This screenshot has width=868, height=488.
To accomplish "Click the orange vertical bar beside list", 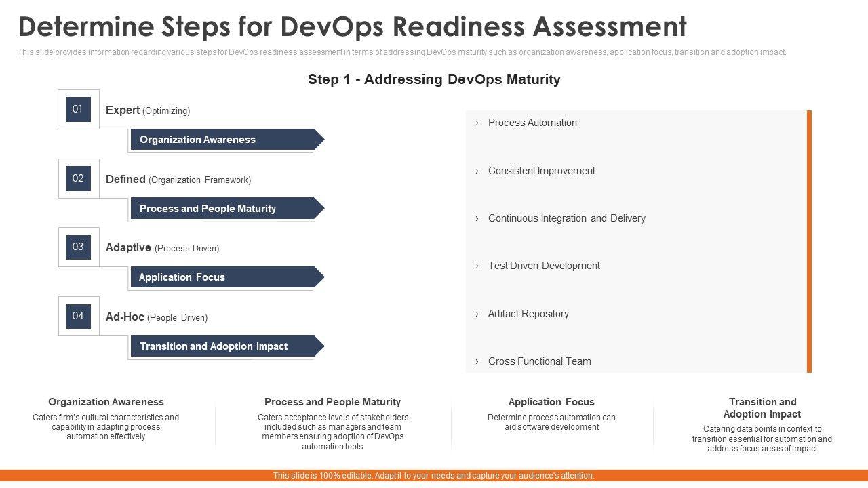I will pyautogui.click(x=809, y=241).
